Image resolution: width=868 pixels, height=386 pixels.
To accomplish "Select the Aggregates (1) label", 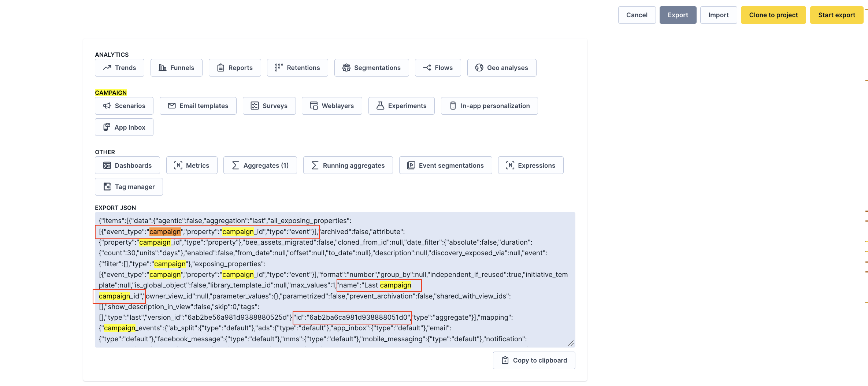I will click(x=266, y=166).
